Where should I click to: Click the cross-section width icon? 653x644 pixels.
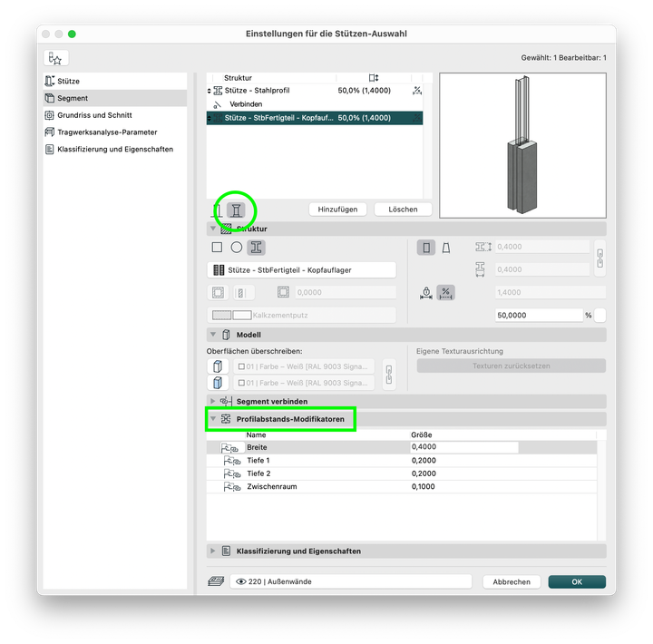point(483,247)
